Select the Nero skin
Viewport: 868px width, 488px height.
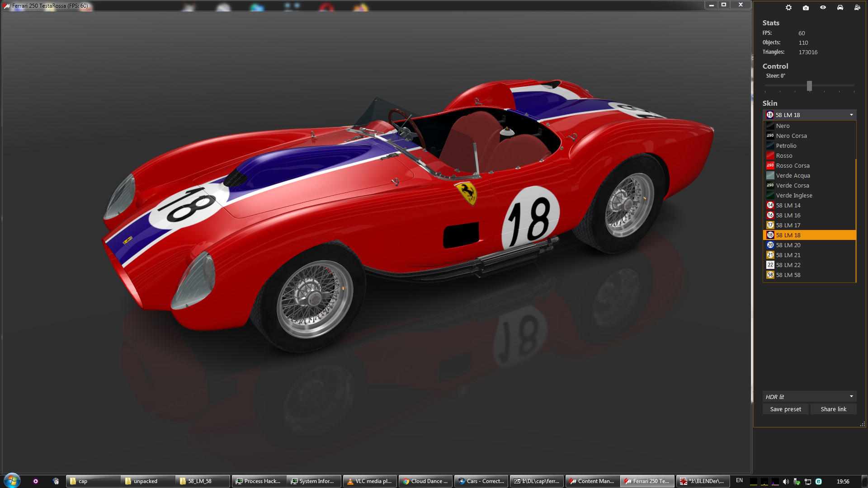tap(809, 126)
